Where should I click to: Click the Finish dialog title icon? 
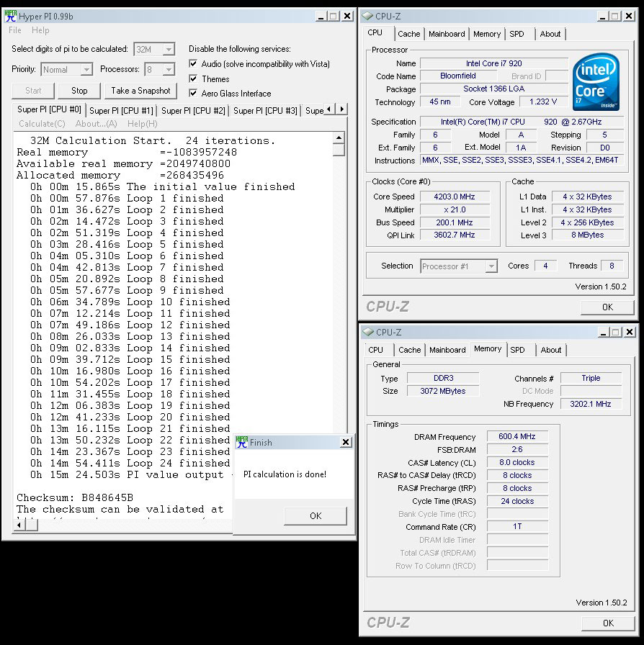242,442
